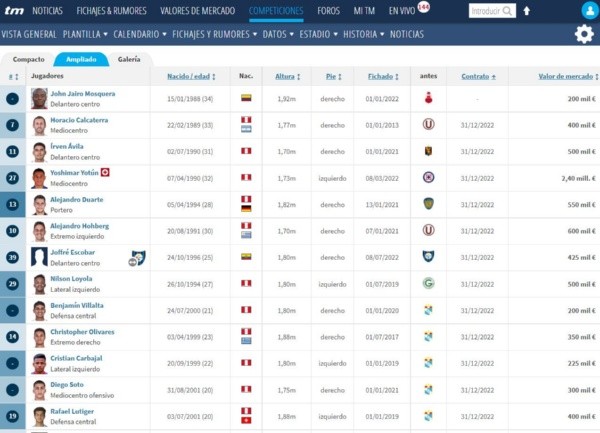
Task: Expand the Estadio dropdown menu
Action: (x=318, y=34)
